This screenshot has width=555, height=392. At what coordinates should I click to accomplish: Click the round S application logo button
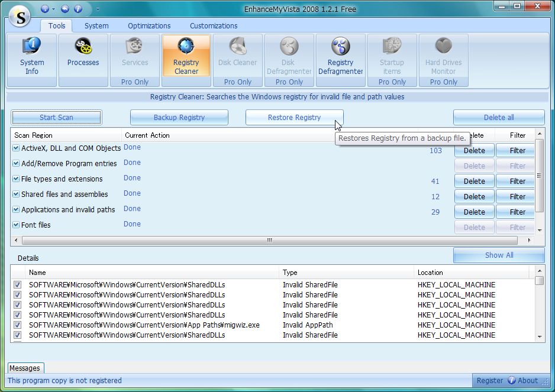tap(21, 17)
